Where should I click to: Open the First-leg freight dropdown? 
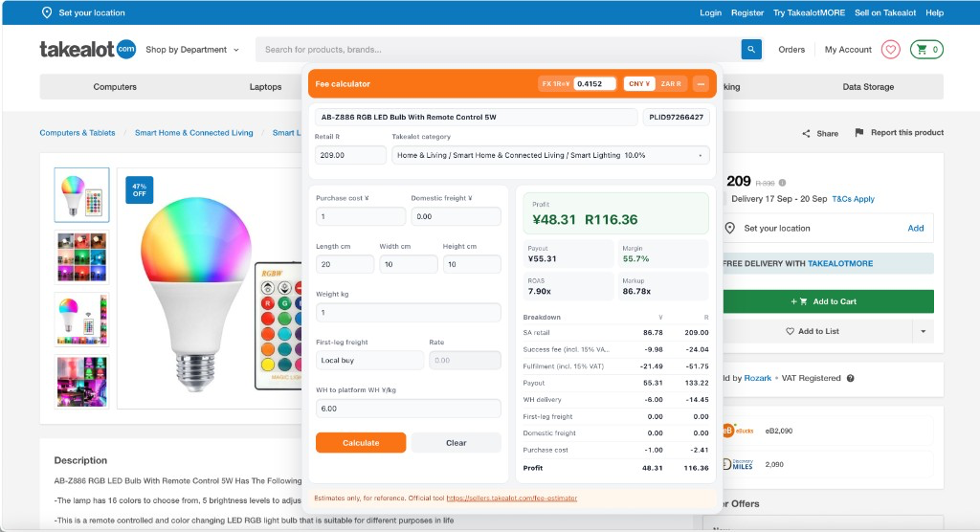[x=369, y=360]
